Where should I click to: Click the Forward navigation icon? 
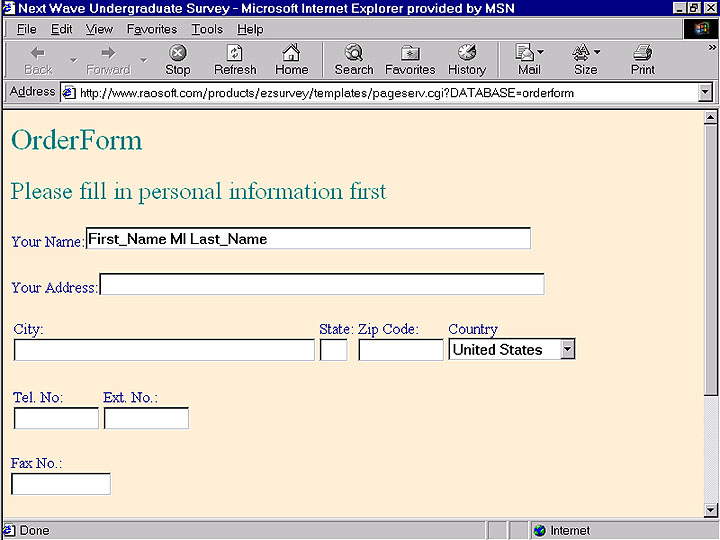coord(108,61)
